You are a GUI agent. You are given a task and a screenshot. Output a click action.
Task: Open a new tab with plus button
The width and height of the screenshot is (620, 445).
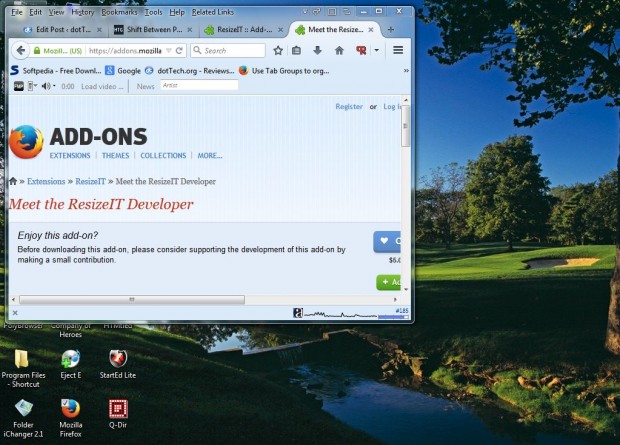click(391, 29)
